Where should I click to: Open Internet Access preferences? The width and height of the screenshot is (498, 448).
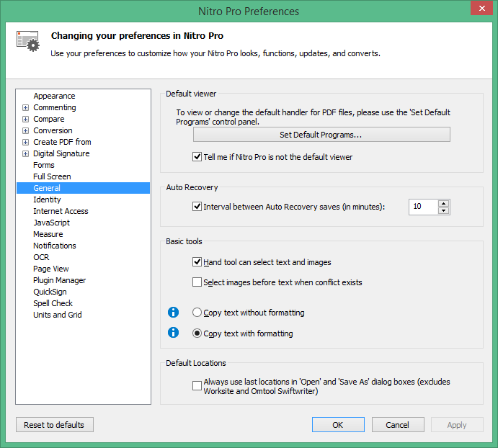61,211
